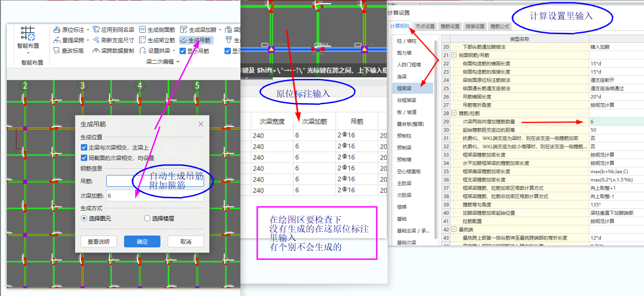Click row 27 吊筋弯折角度 setting
The image size is (644, 296).
[616, 105]
